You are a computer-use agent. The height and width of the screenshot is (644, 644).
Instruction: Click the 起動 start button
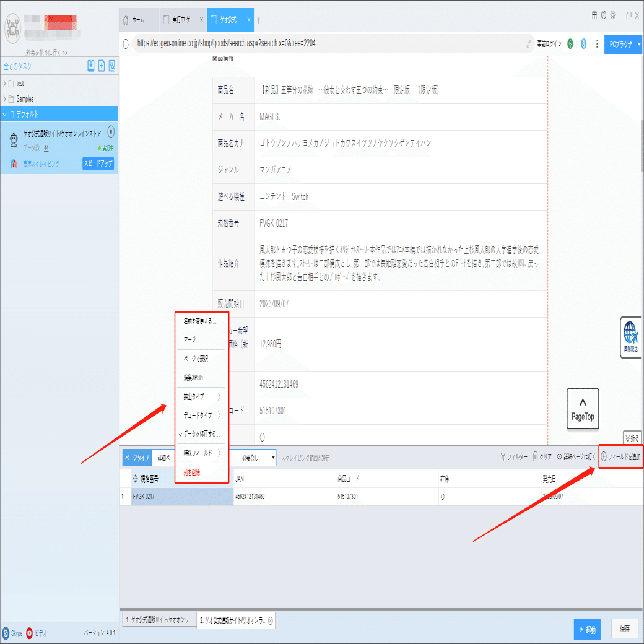point(587,630)
